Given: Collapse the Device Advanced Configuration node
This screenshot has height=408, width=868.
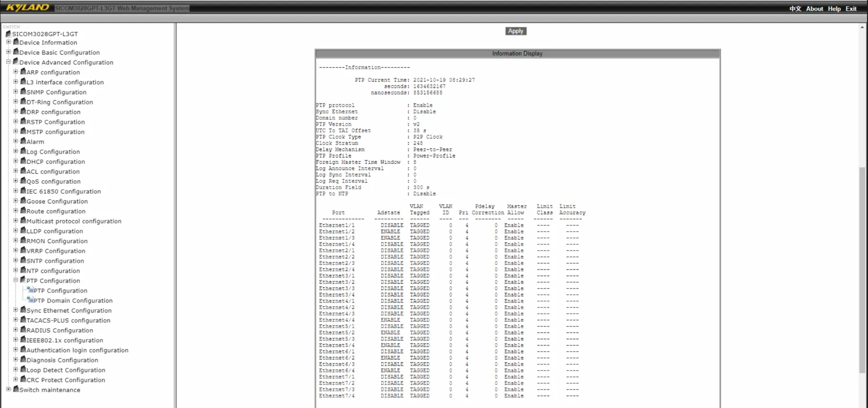Looking at the screenshot, I should click(8, 62).
